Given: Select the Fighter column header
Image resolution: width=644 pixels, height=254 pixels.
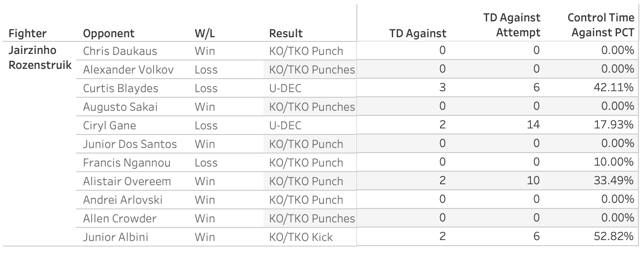Looking at the screenshot, I should (x=27, y=33).
